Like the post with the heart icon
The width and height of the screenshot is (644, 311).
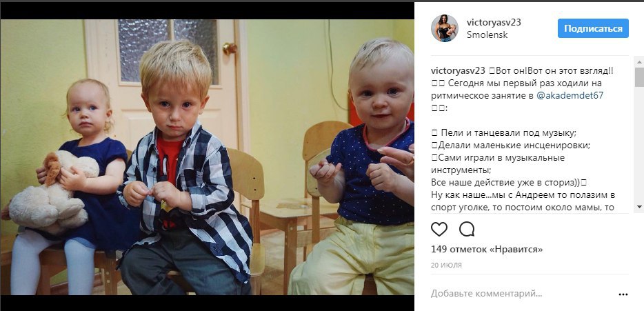[439, 229]
